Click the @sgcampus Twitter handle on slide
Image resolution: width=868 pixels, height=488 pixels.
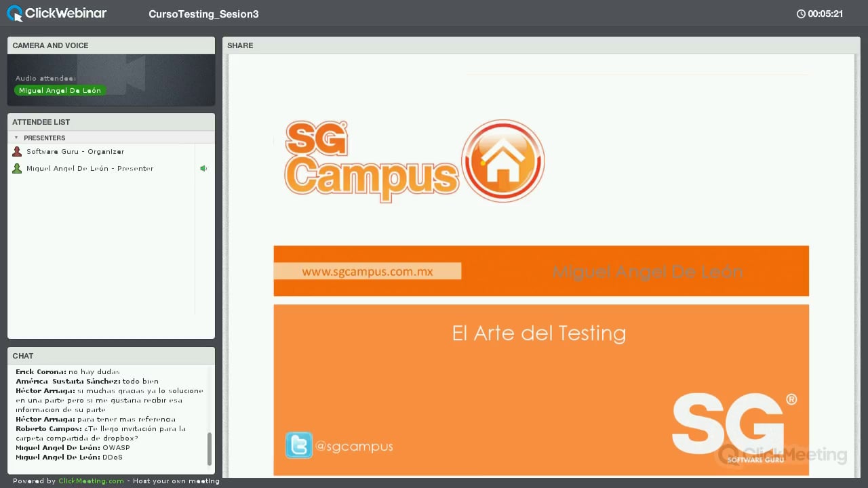tap(355, 447)
